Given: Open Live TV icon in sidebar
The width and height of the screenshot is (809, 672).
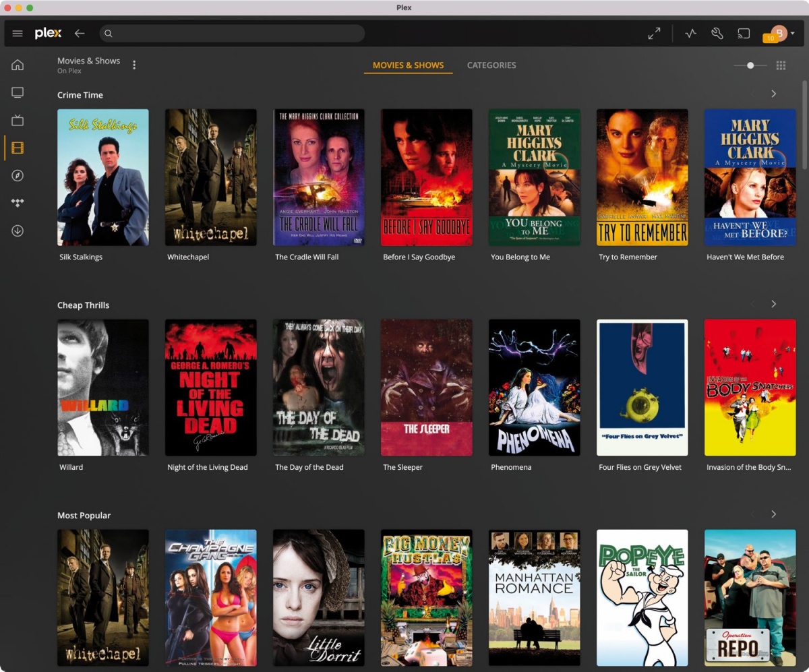Looking at the screenshot, I should pyautogui.click(x=18, y=120).
